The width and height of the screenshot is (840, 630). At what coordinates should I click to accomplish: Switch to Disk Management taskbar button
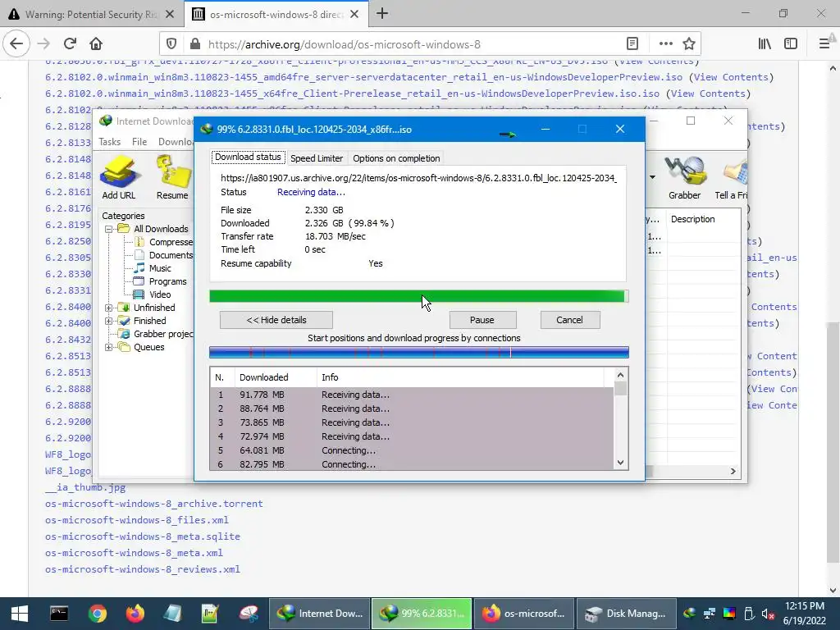[x=626, y=614]
